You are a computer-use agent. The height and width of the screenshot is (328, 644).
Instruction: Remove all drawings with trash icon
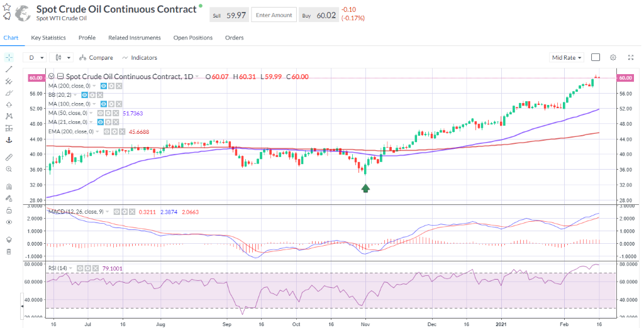pos(9,251)
